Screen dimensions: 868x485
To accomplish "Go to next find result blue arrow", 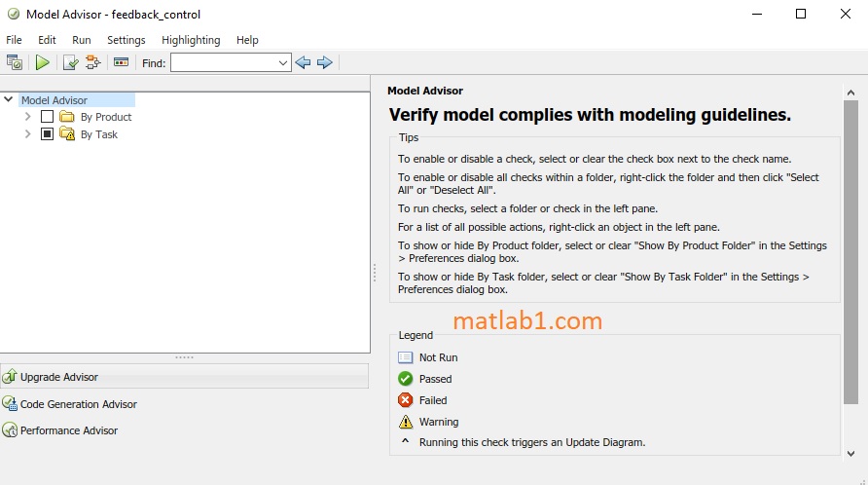I will coord(325,62).
